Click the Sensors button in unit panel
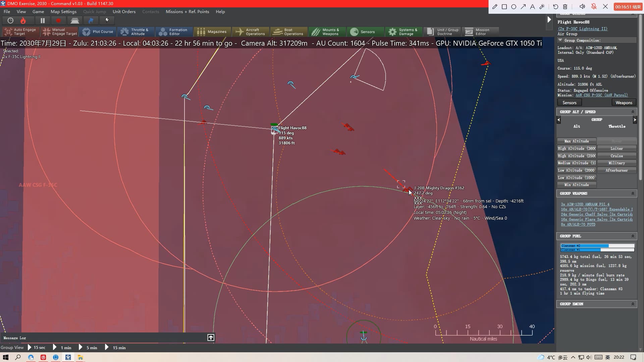The width and height of the screenshot is (644, 362). click(570, 103)
